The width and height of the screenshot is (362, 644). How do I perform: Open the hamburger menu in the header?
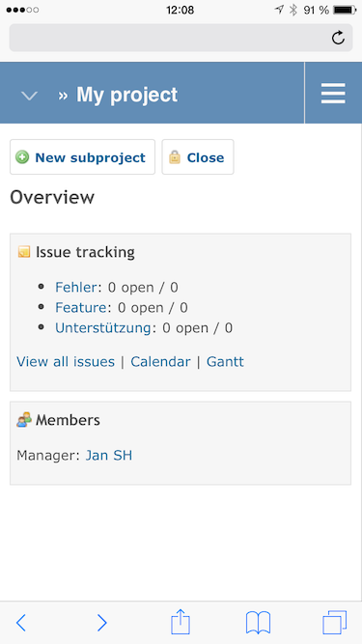coord(333,94)
